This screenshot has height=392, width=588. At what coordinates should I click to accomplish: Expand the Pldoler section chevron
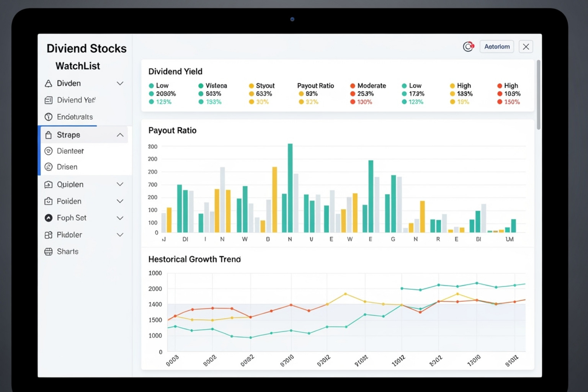[x=120, y=235]
